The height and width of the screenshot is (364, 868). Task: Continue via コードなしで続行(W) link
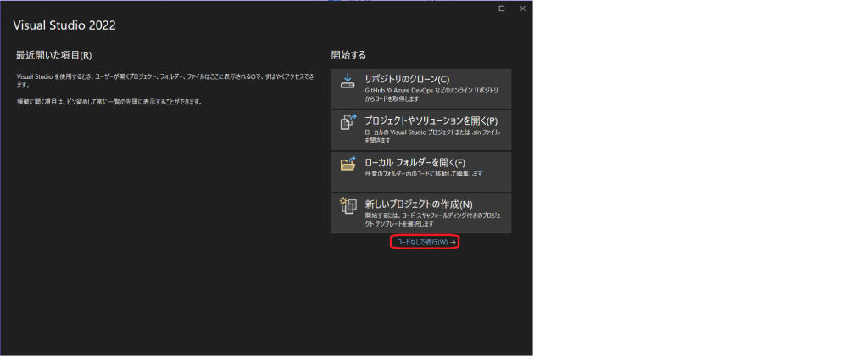pyautogui.click(x=421, y=243)
